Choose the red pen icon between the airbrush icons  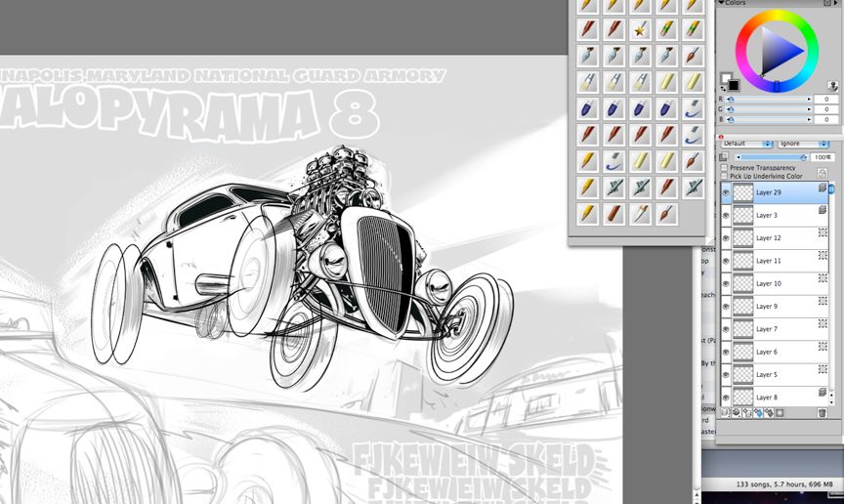point(666,188)
